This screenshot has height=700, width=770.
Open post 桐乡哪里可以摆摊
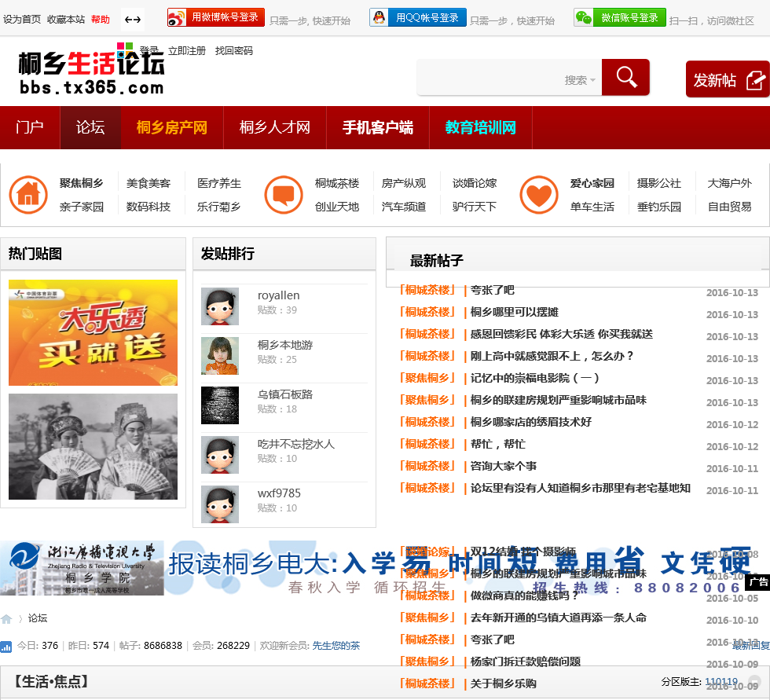coord(514,312)
